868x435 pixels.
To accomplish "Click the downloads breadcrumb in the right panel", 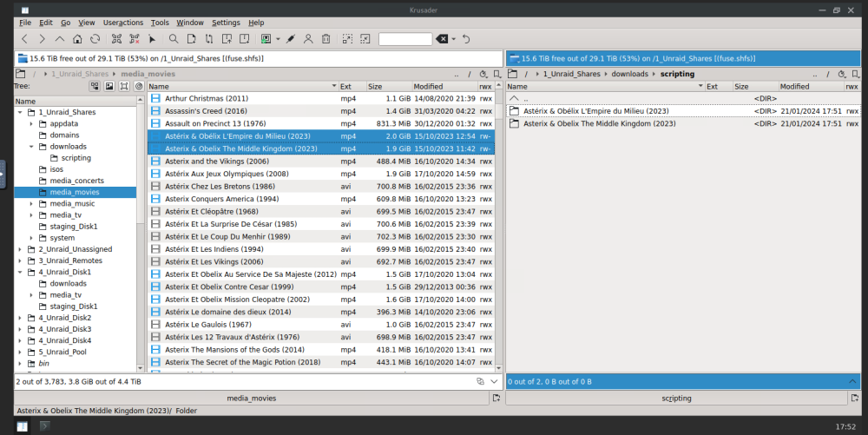I will tap(629, 74).
